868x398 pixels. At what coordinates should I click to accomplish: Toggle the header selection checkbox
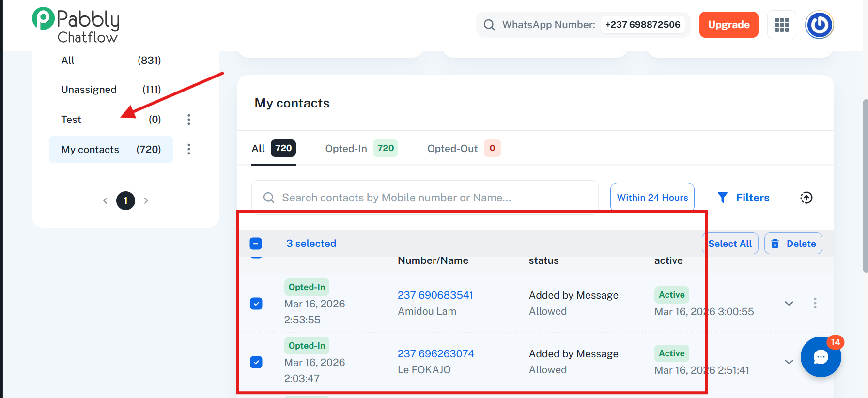click(x=256, y=244)
